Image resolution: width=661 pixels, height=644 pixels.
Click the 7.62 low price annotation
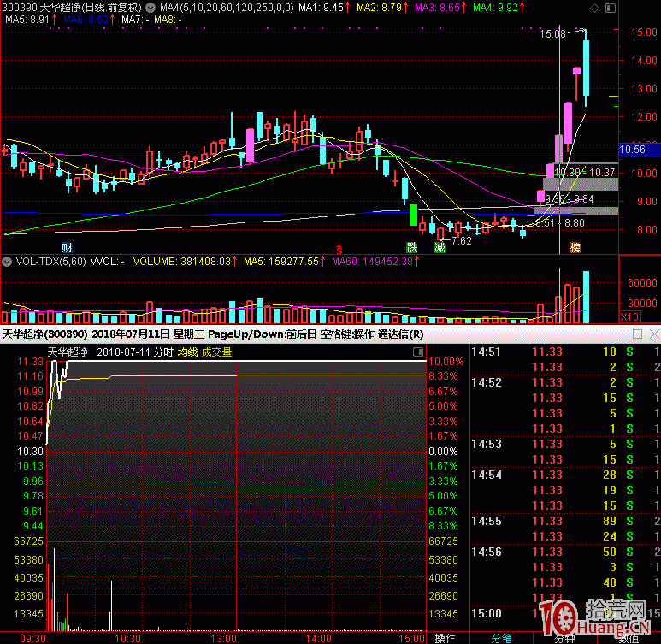pos(461,241)
